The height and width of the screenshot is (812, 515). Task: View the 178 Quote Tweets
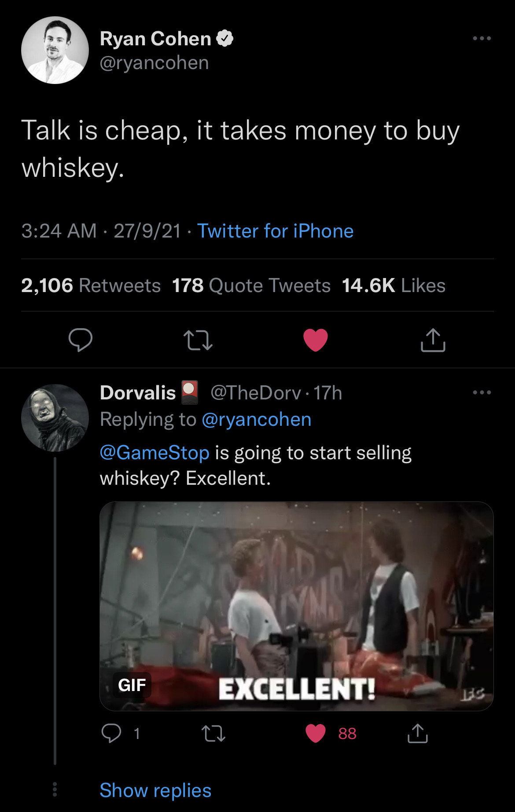click(251, 285)
